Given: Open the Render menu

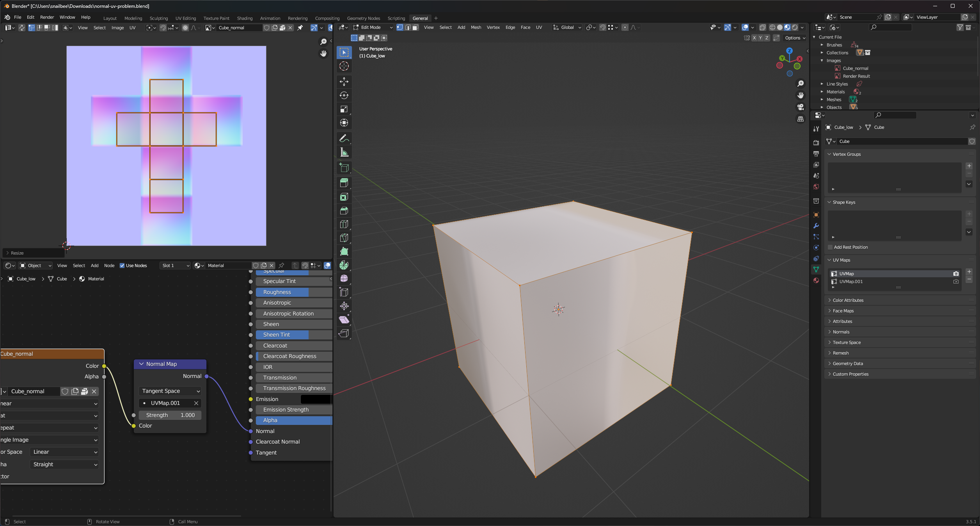Looking at the screenshot, I should pyautogui.click(x=47, y=17).
